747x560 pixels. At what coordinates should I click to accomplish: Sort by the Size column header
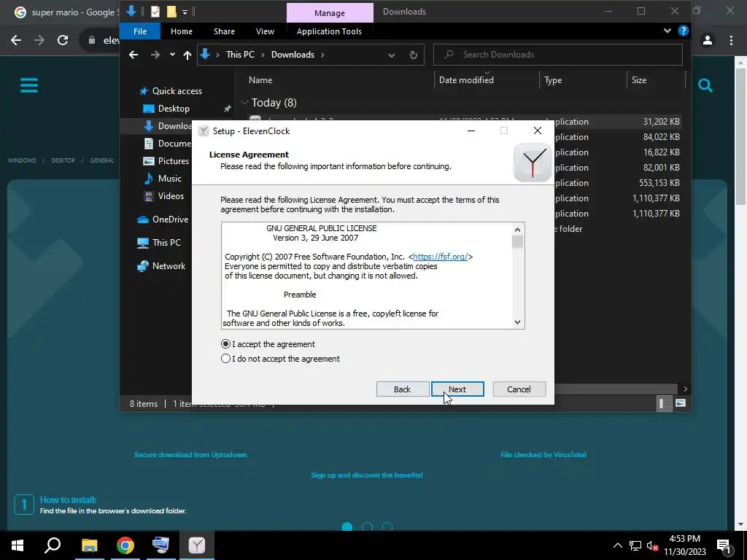pyautogui.click(x=639, y=80)
